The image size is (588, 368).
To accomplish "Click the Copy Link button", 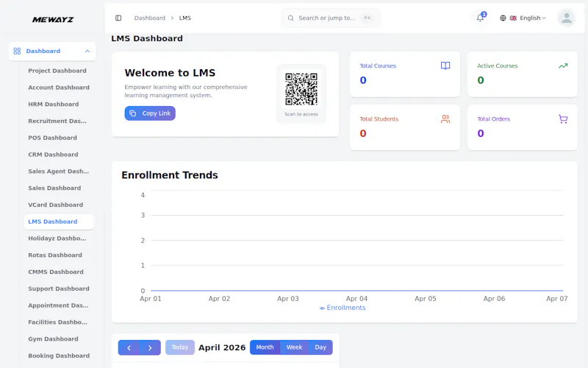I will [150, 113].
